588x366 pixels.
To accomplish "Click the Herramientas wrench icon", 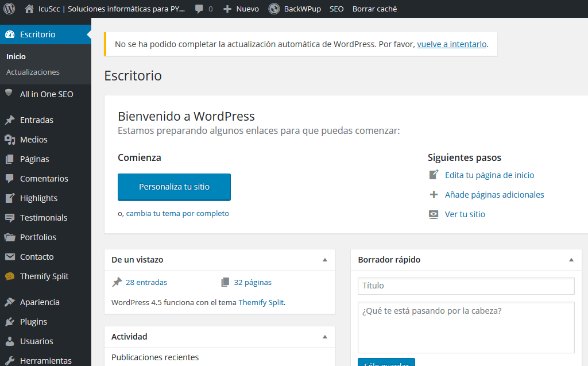I will click(10, 361).
